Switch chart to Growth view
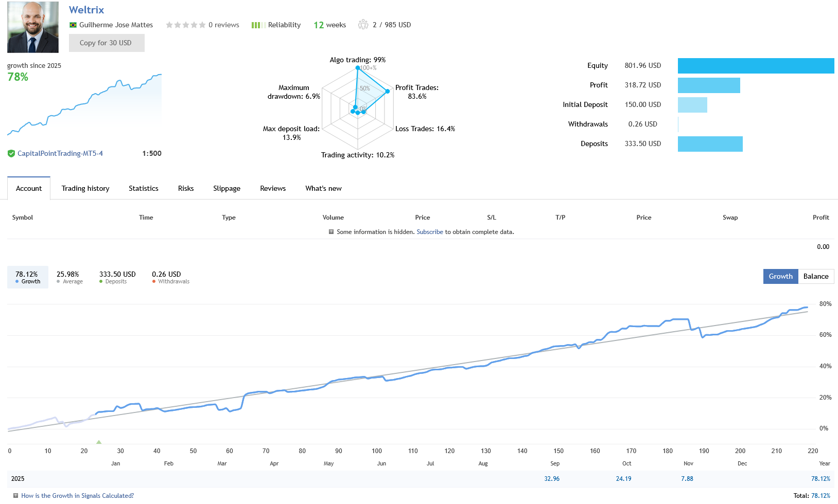838x504 pixels. pyautogui.click(x=780, y=277)
